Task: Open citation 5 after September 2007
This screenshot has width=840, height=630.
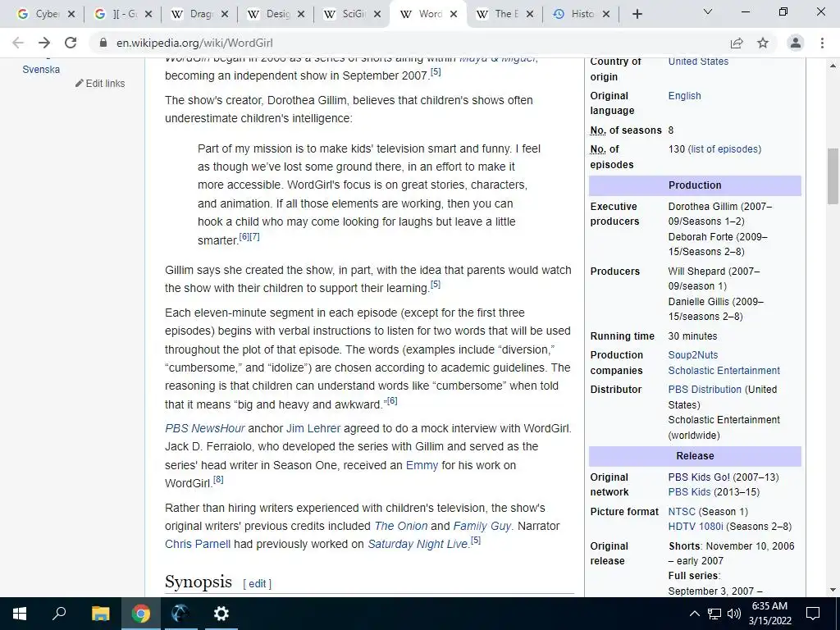Action: (x=436, y=71)
